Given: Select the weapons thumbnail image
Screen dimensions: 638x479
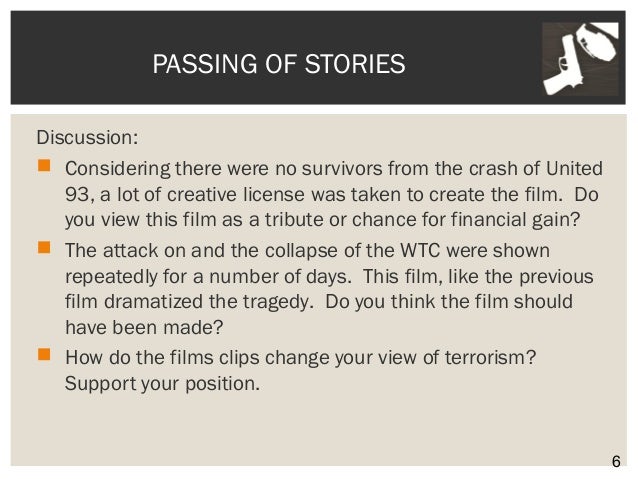Looking at the screenshot, I should point(581,59).
